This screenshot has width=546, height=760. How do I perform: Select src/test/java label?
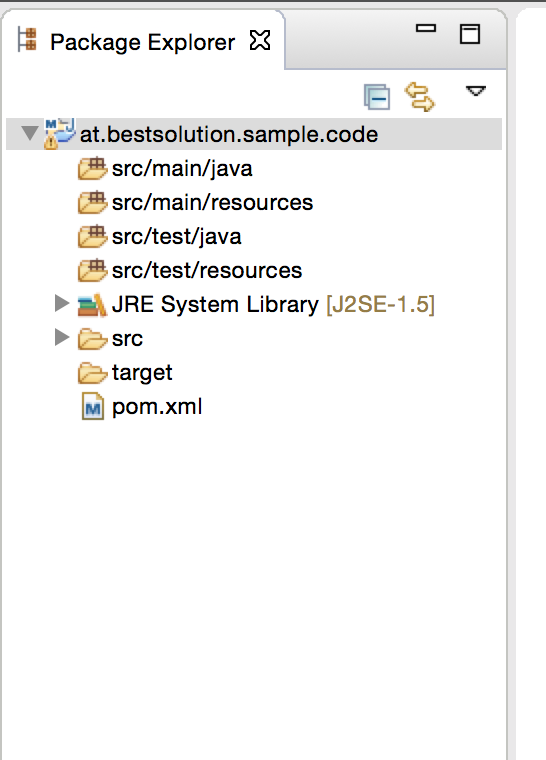click(177, 237)
